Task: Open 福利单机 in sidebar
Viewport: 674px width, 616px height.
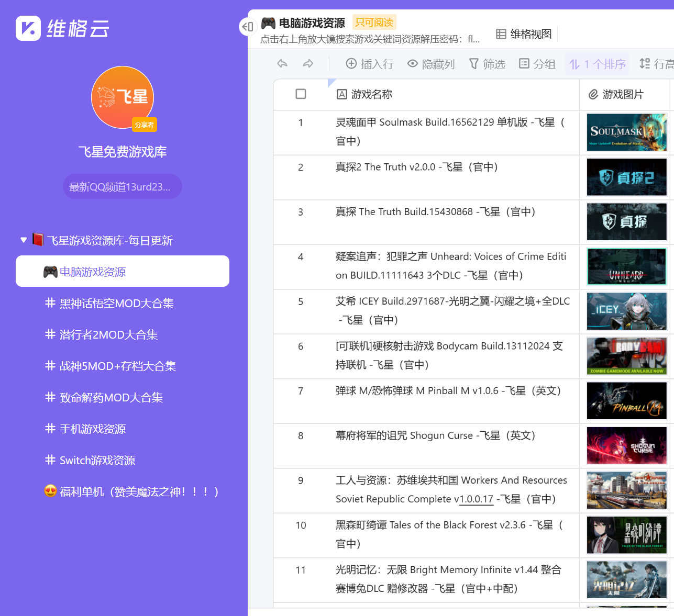Action: pos(123,491)
